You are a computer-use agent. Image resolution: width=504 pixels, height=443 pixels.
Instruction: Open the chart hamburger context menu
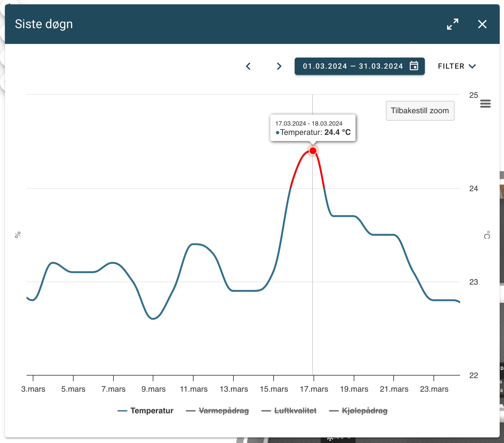pos(485,104)
